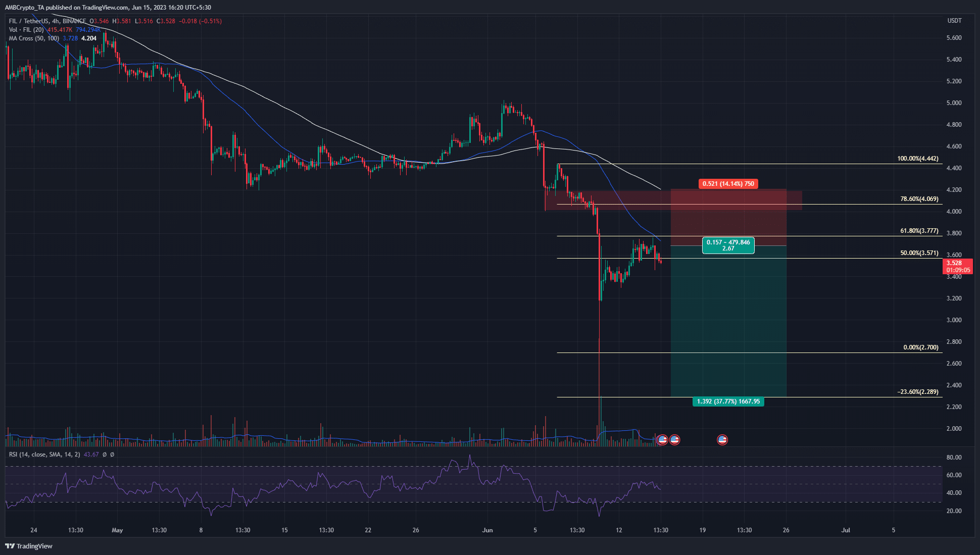Click the 0.00%(2.700) Fibonacci level label
The image size is (980, 555).
[x=920, y=347]
